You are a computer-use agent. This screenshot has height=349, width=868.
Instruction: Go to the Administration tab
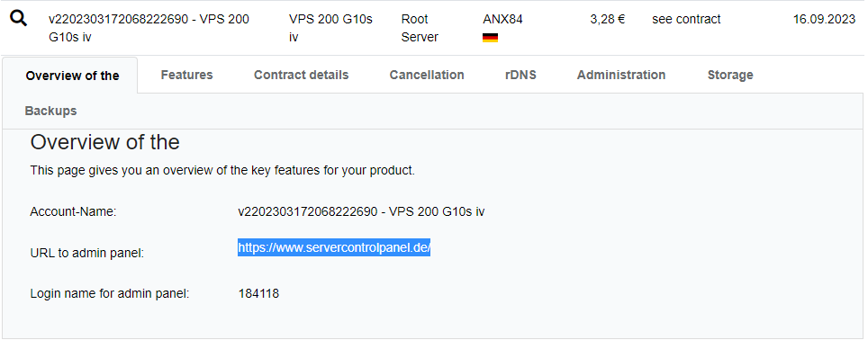(621, 75)
